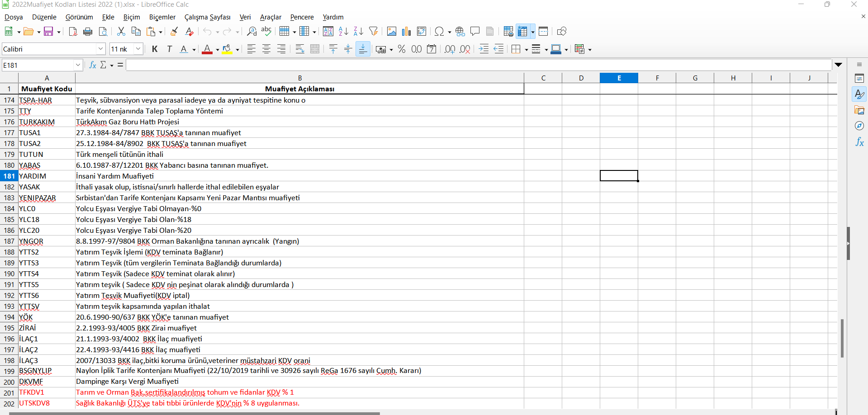Click the formula input line
868x415 pixels.
click(479, 65)
